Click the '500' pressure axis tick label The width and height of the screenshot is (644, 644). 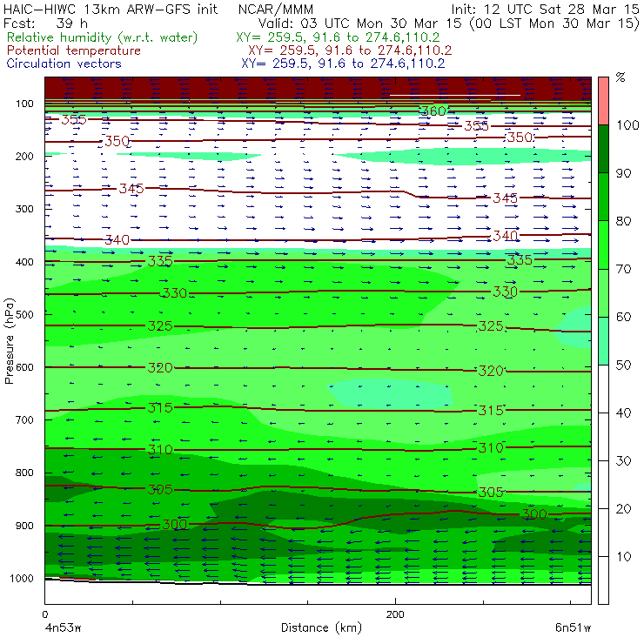pos(24,314)
